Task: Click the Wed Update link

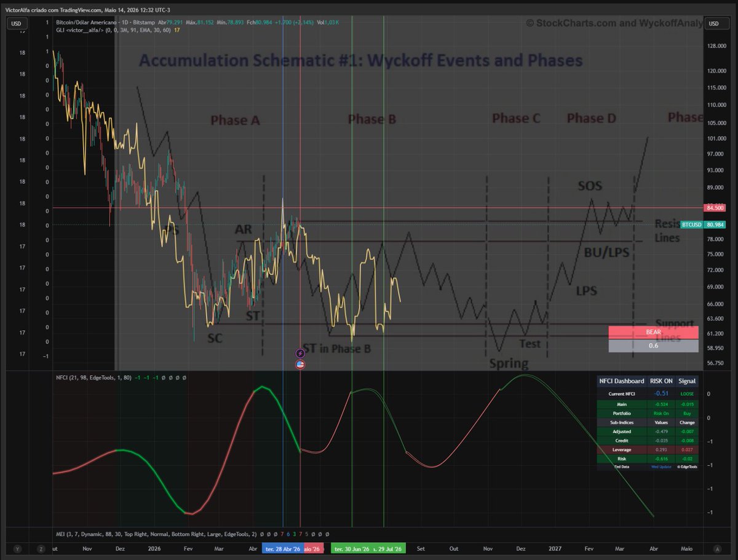Action: coord(661,467)
